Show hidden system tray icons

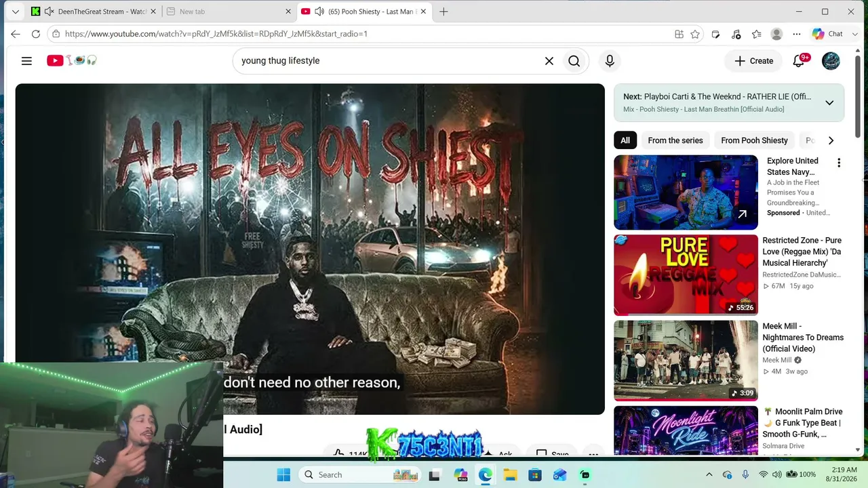tap(709, 474)
